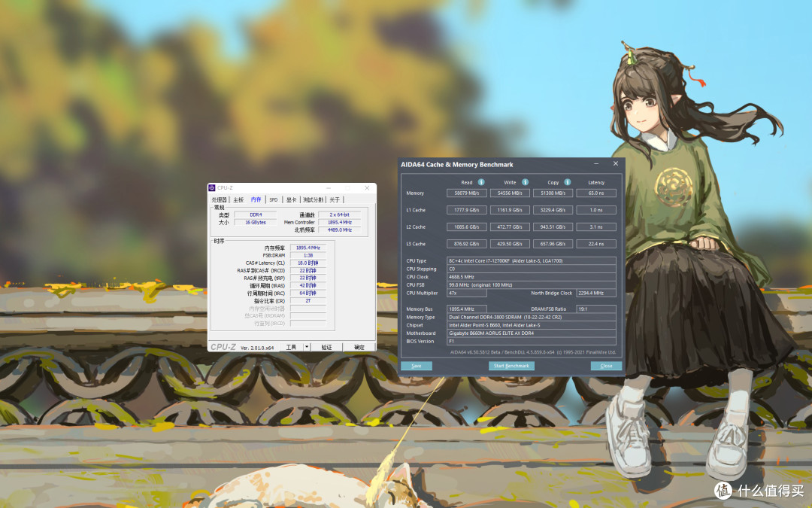The width and height of the screenshot is (812, 508).
Task: Click the L2 Cache Read value 1085.6 GB/s
Action: click(x=467, y=227)
